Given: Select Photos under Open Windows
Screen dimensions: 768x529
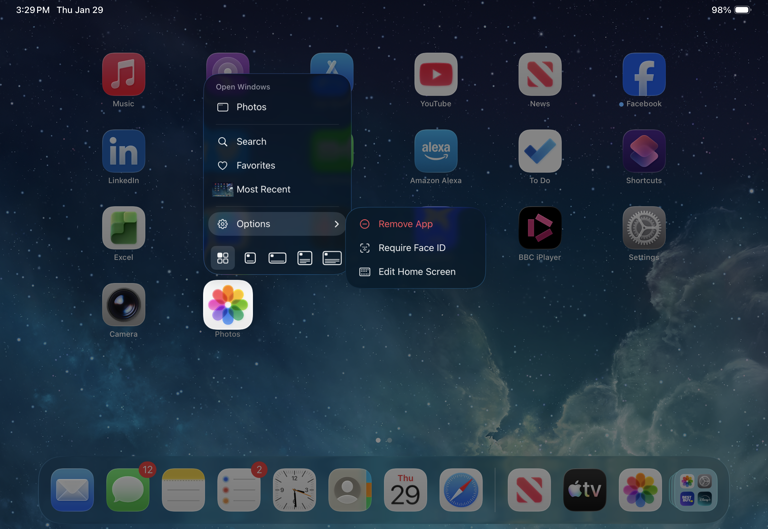Looking at the screenshot, I should 277,107.
